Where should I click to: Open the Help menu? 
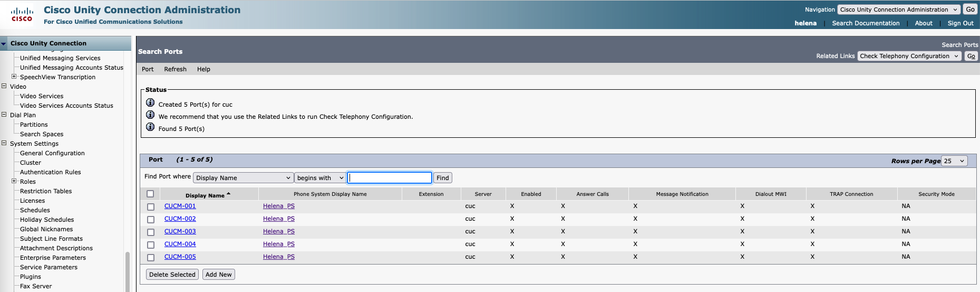pyautogui.click(x=203, y=69)
